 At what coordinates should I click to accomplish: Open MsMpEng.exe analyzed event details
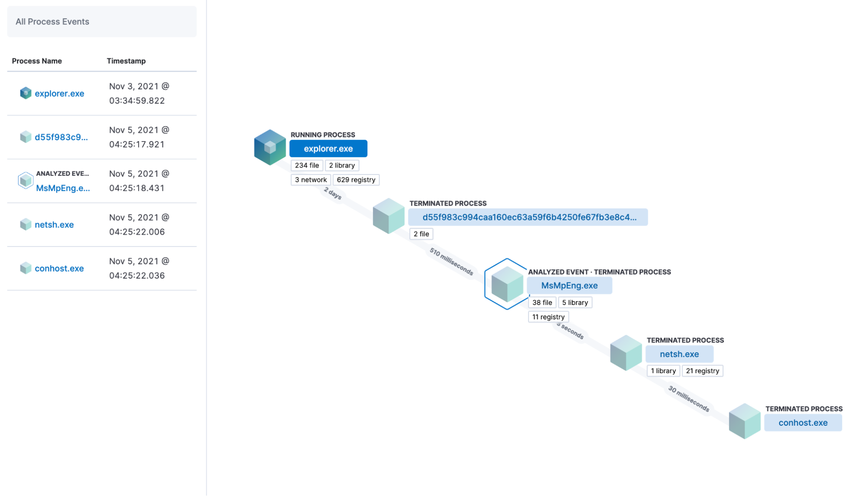[569, 285]
